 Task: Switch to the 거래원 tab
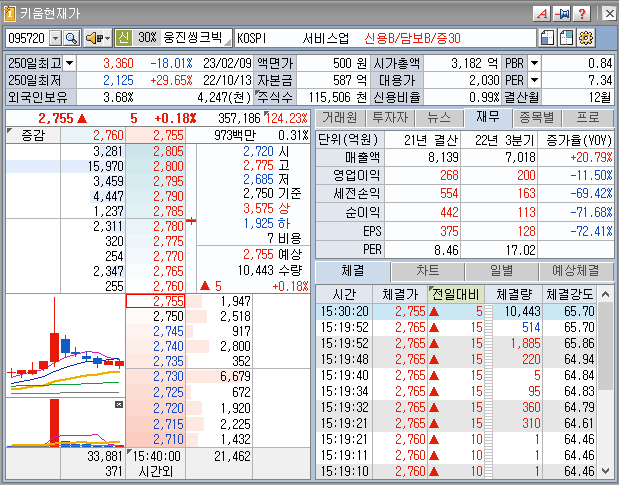pyautogui.click(x=340, y=117)
